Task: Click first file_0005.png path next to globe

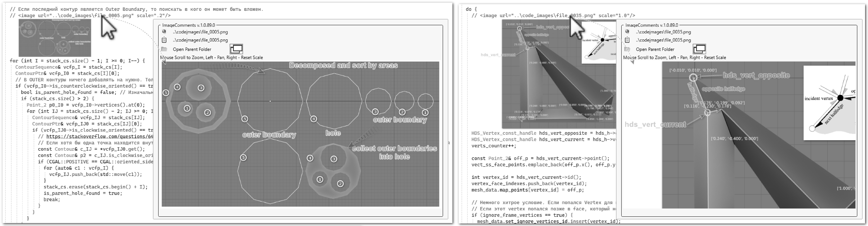Action: point(200,32)
